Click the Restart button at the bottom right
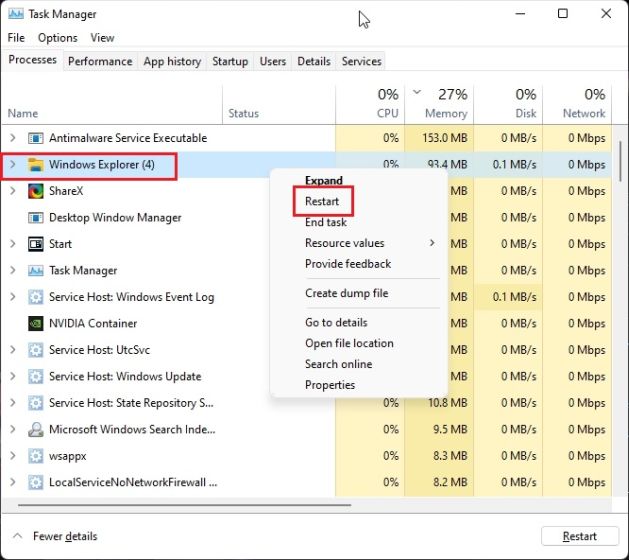This screenshot has height=560, width=629. click(x=580, y=536)
